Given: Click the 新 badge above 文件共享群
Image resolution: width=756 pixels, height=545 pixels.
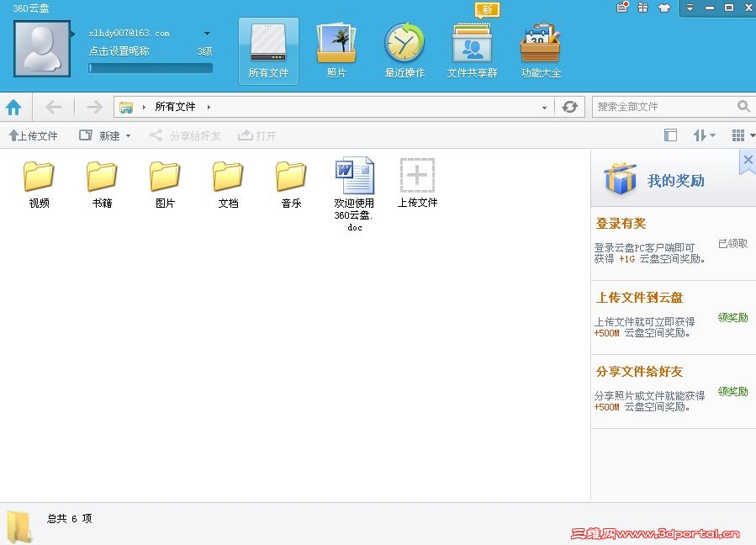Looking at the screenshot, I should click(487, 9).
